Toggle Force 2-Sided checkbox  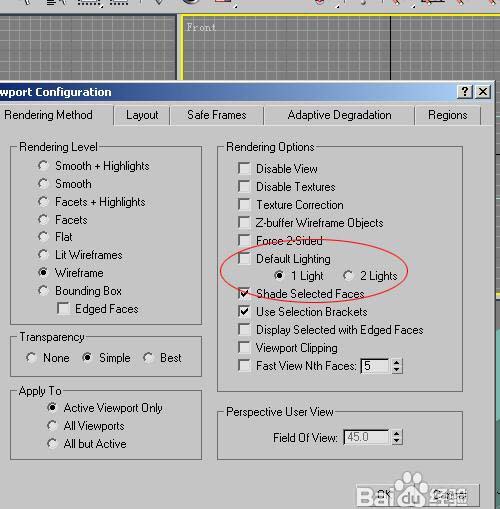(244, 240)
